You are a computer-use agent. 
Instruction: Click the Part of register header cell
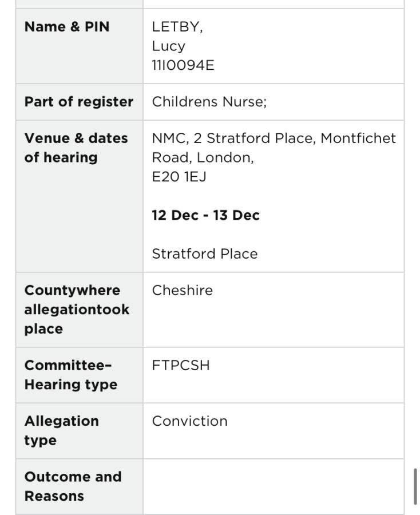pyautogui.click(x=79, y=102)
